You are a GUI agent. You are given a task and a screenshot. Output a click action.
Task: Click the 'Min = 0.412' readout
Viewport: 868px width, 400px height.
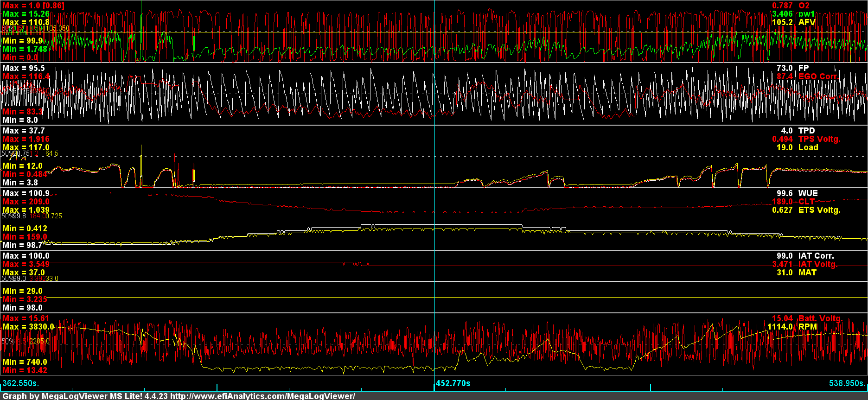(x=25, y=229)
